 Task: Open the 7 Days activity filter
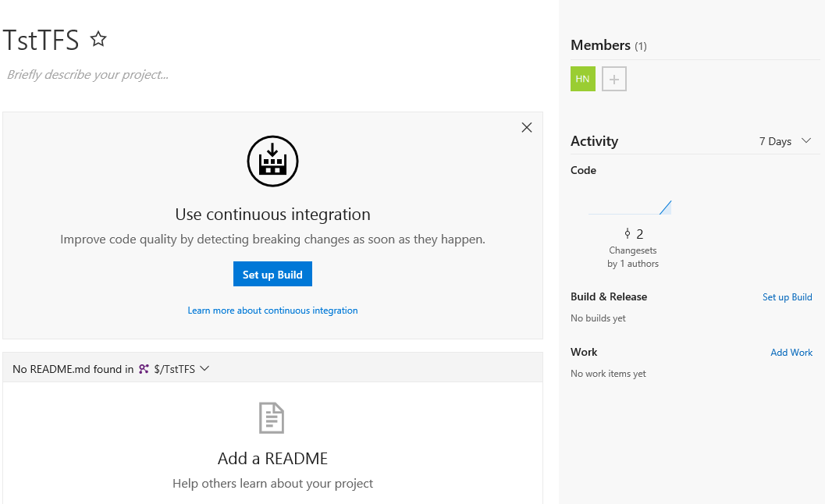(x=785, y=141)
